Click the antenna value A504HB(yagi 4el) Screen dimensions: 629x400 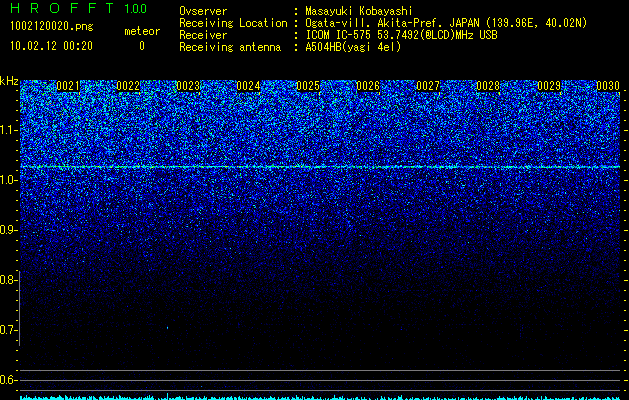click(x=353, y=47)
